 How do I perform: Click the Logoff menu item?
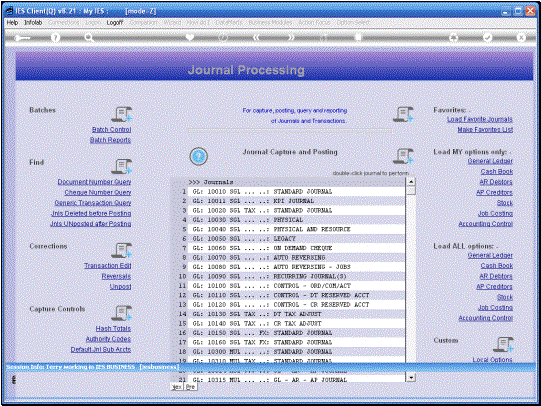point(115,22)
